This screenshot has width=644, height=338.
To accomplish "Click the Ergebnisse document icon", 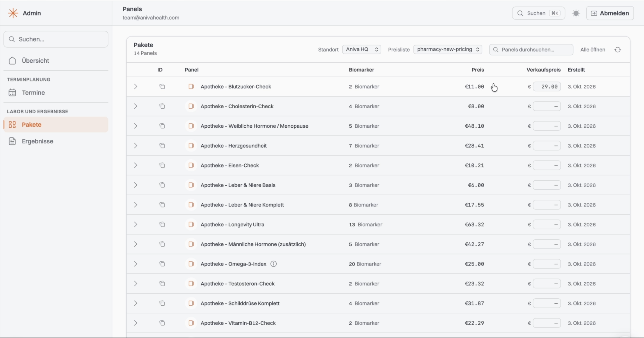I will point(12,141).
